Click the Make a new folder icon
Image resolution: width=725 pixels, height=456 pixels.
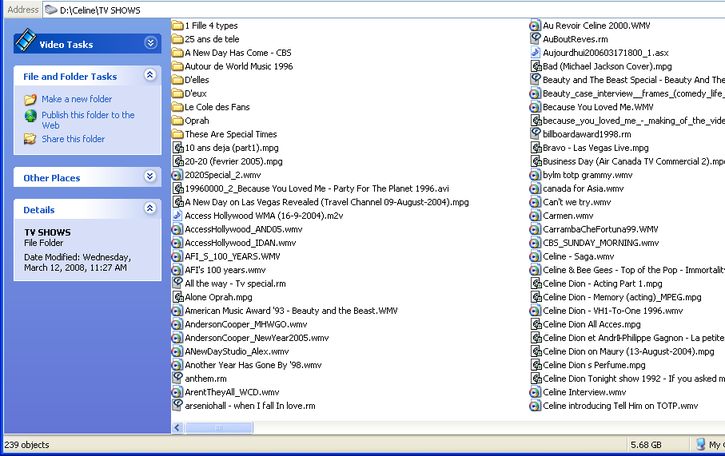[31, 99]
